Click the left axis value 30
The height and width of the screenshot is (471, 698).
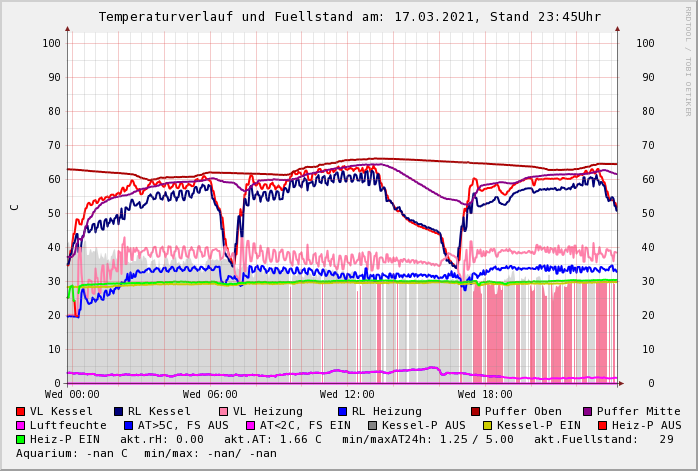tap(54, 281)
